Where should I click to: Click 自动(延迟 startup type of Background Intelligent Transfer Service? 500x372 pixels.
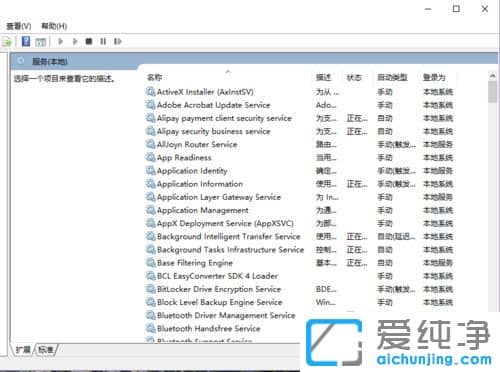click(396, 237)
